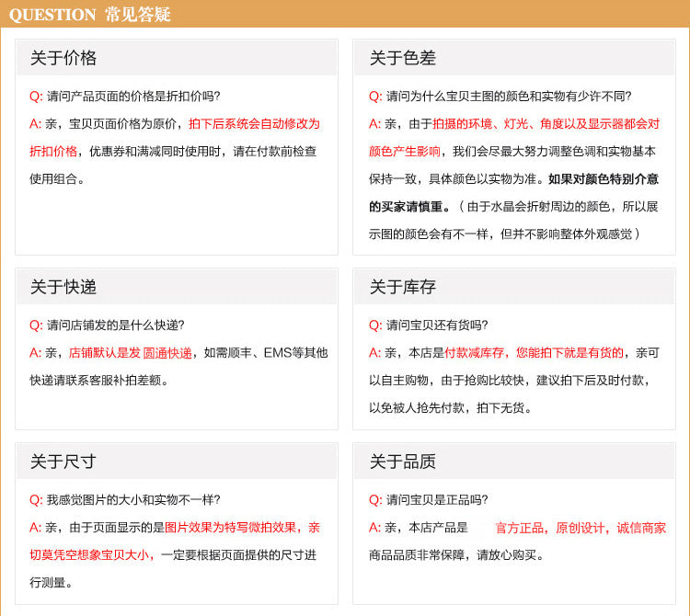Click the line '商品品质非常保障，请放心购买。'
This screenshot has width=690, height=616.
[456, 555]
